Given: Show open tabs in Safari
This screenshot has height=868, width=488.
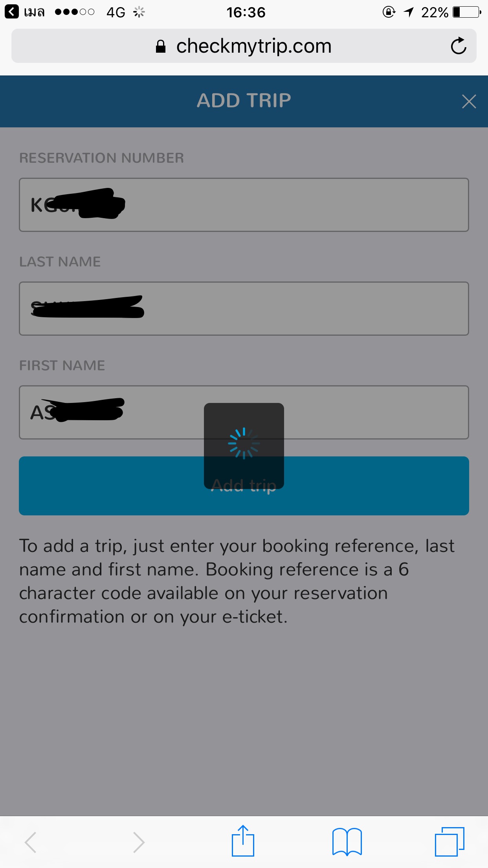Looking at the screenshot, I should point(449,842).
